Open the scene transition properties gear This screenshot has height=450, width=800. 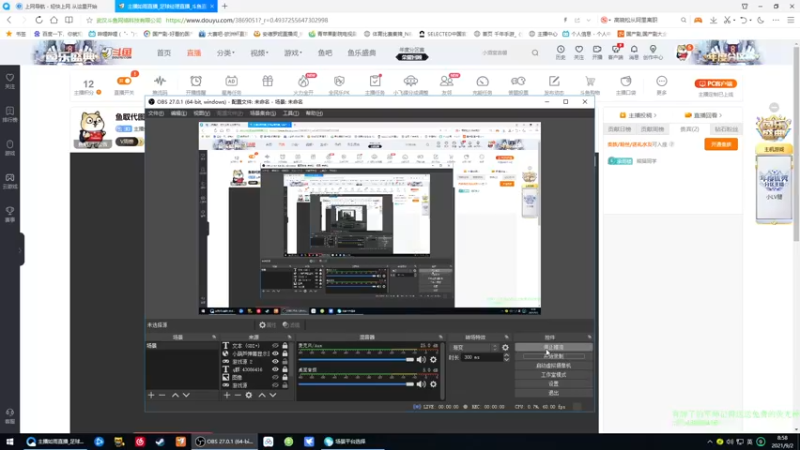pyautogui.click(x=505, y=347)
